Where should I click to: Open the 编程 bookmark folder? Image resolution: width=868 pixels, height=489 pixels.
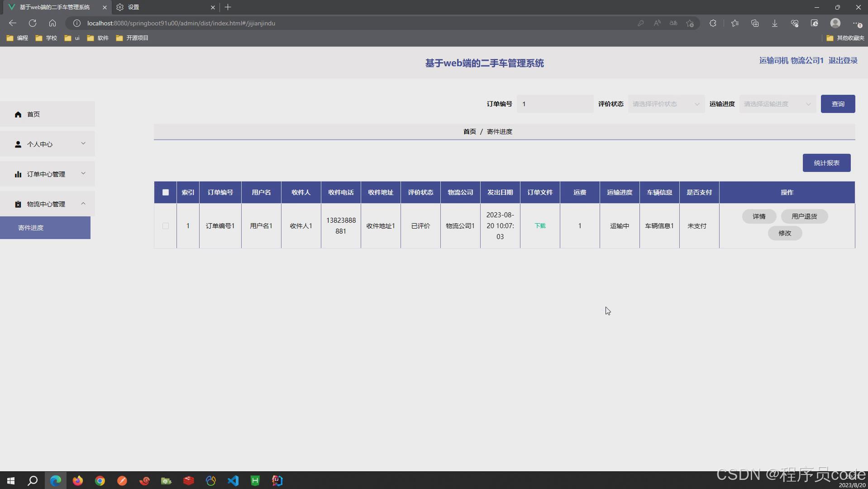point(17,38)
